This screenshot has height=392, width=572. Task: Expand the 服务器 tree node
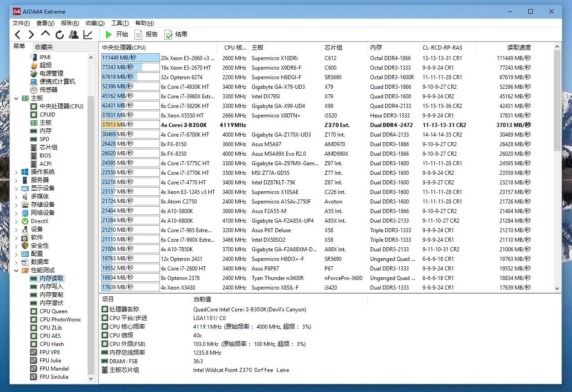[16, 180]
